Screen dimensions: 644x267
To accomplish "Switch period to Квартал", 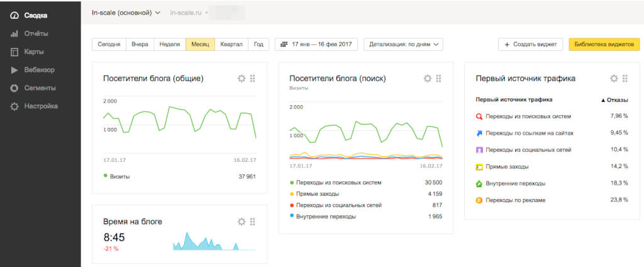I will 231,45.
